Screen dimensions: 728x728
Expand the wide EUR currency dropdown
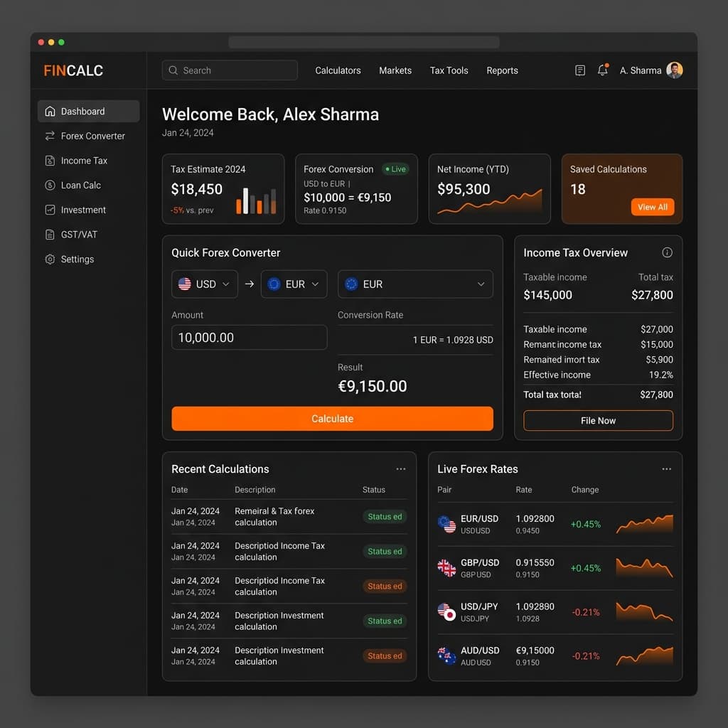(x=415, y=284)
